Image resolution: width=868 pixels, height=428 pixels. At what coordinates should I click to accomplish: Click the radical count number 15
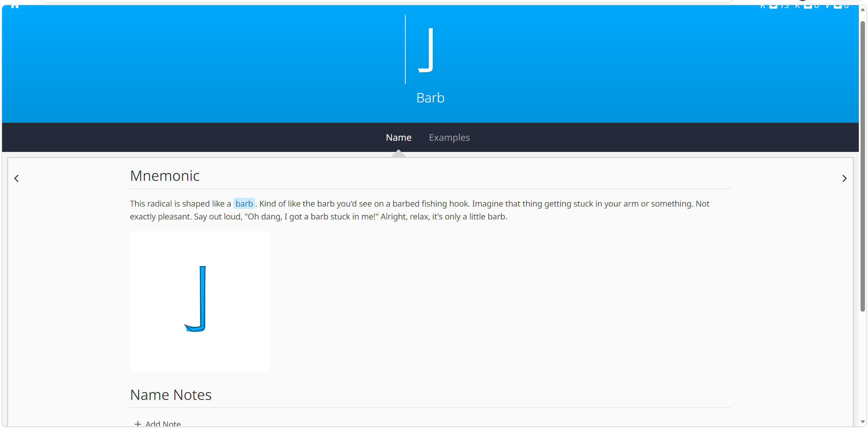[785, 6]
